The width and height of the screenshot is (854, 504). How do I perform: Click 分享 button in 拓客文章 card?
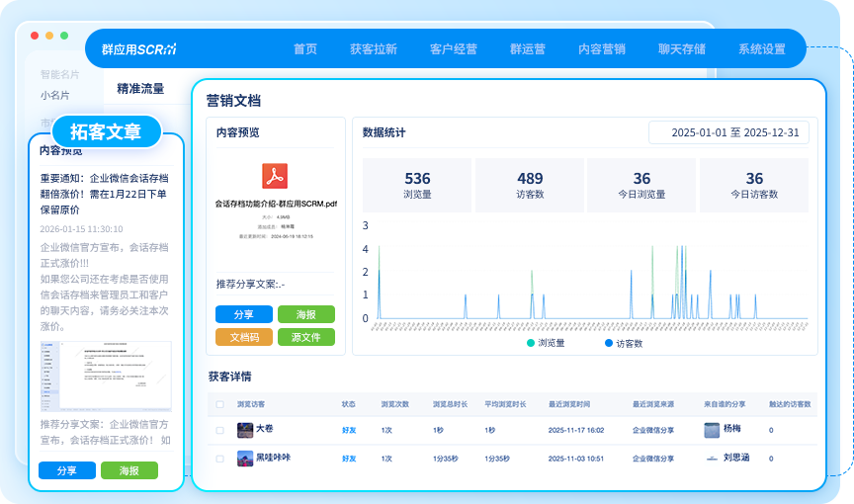[x=67, y=470]
